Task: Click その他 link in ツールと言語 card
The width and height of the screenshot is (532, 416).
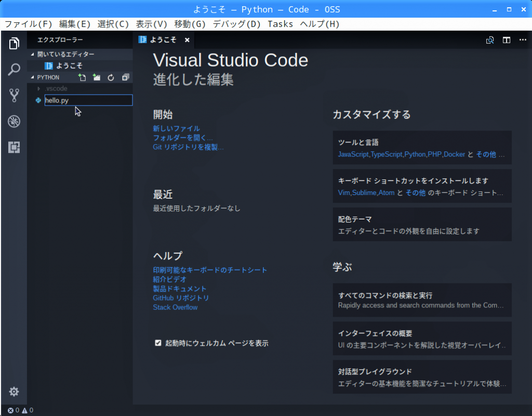Action: [x=486, y=154]
